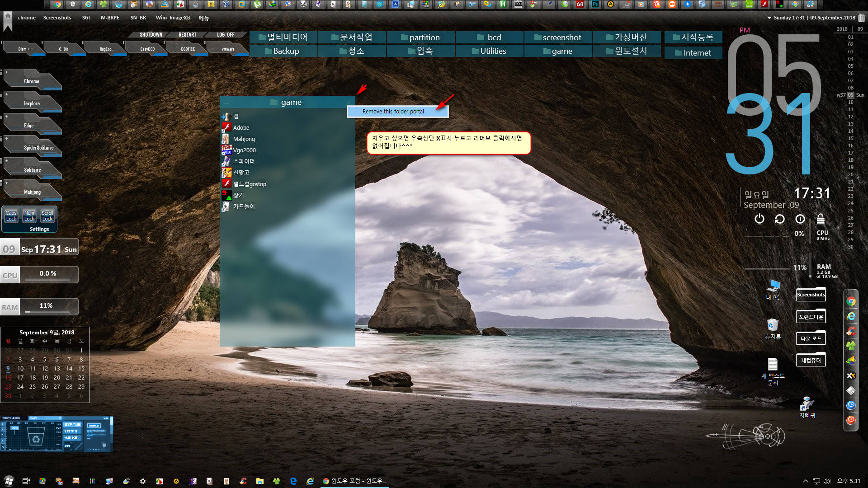The width and height of the screenshot is (868, 488).
Task: Open the Wim_ImageX top bar item
Action: pyautogui.click(x=173, y=18)
